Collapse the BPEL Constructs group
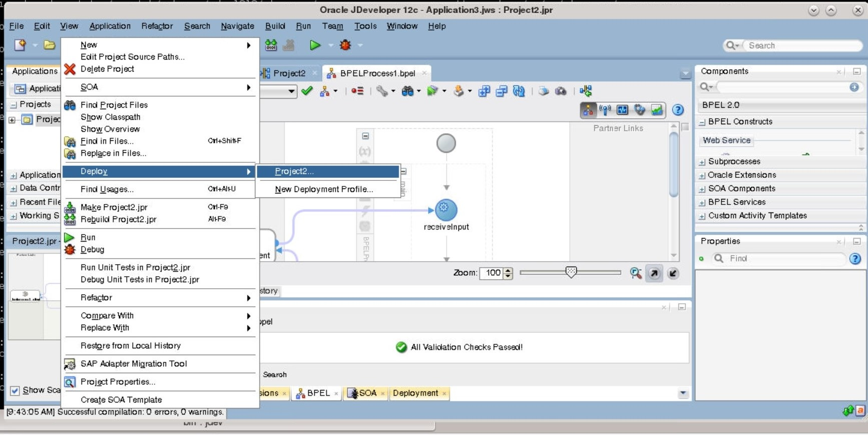This screenshot has height=435, width=868. 702,122
